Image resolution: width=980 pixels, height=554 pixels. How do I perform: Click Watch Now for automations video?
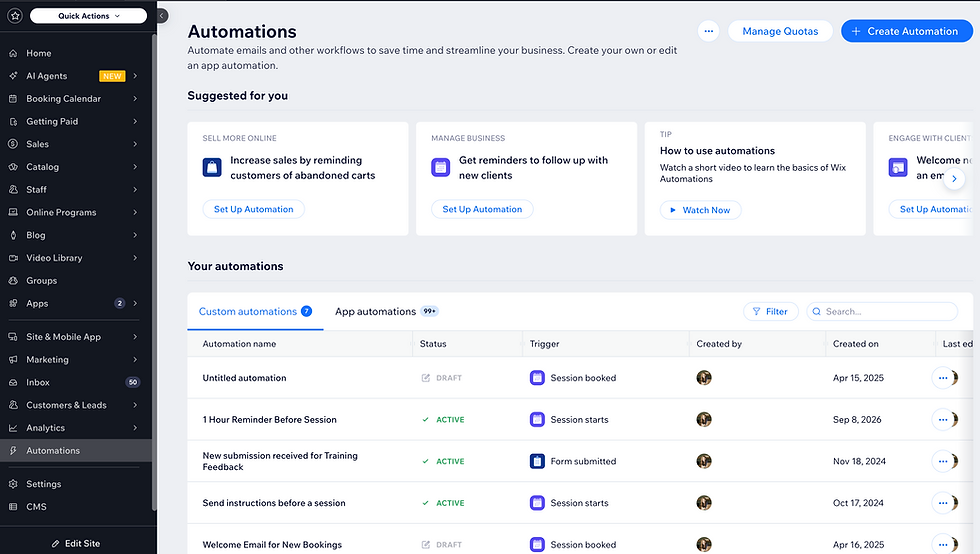click(700, 210)
